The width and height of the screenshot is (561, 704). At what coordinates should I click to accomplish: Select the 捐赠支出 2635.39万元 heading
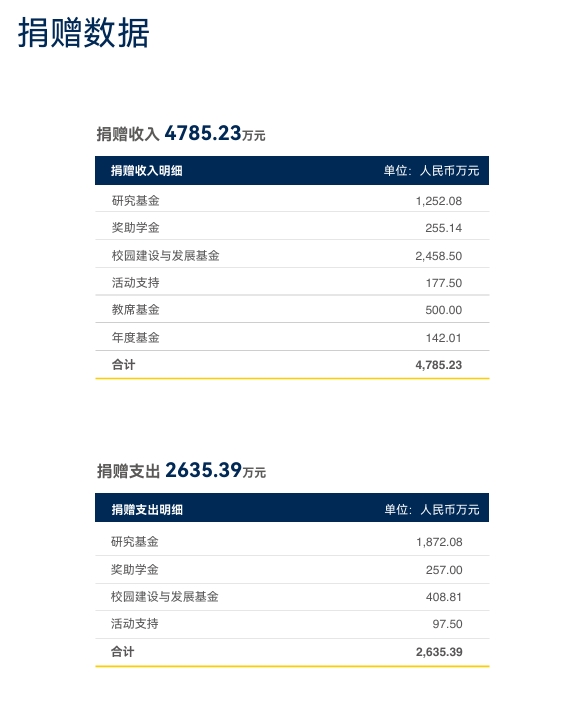click(x=181, y=471)
